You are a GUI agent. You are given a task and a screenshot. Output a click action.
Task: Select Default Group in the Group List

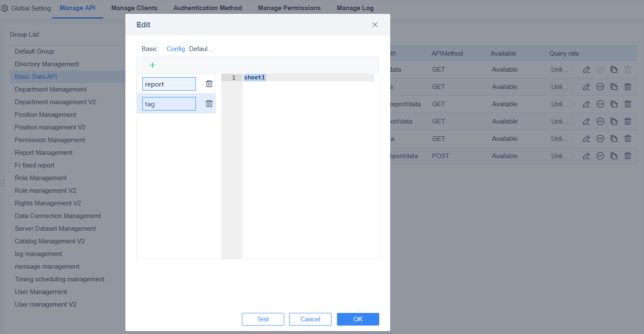pyautogui.click(x=35, y=51)
